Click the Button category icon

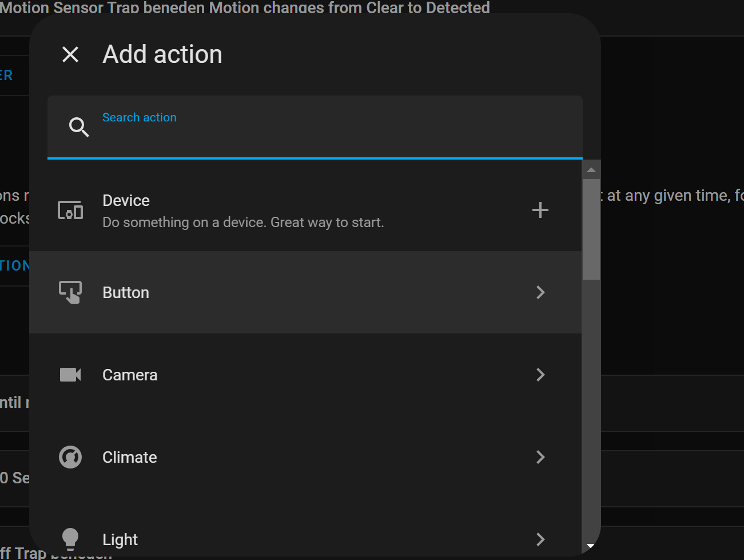[70, 292]
